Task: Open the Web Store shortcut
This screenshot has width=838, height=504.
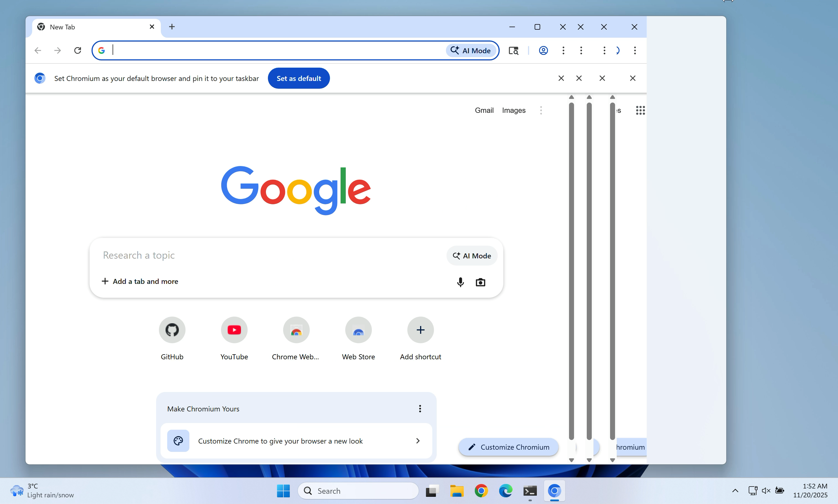Action: (358, 330)
